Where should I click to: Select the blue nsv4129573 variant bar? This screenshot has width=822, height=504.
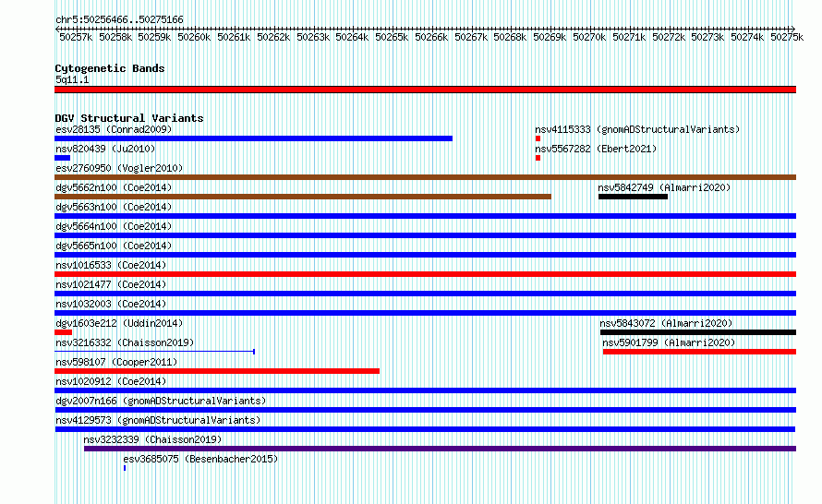[x=425, y=429]
